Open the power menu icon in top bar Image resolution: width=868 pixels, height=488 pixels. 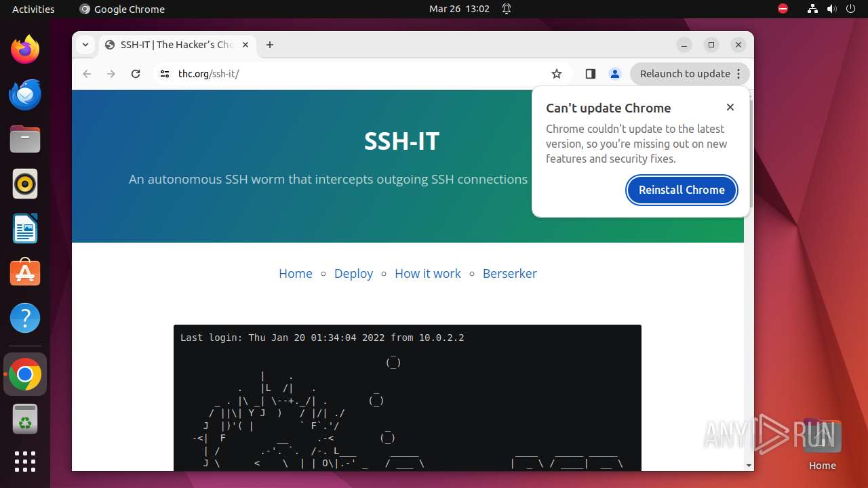coord(850,9)
